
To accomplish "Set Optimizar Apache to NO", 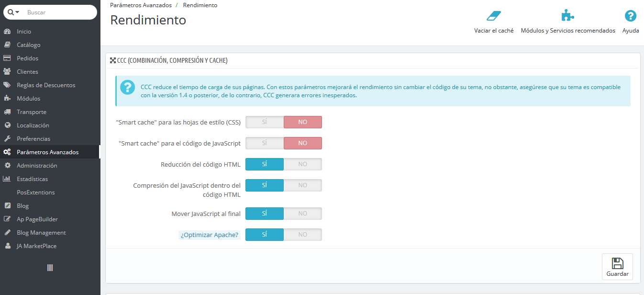I will pos(303,235).
